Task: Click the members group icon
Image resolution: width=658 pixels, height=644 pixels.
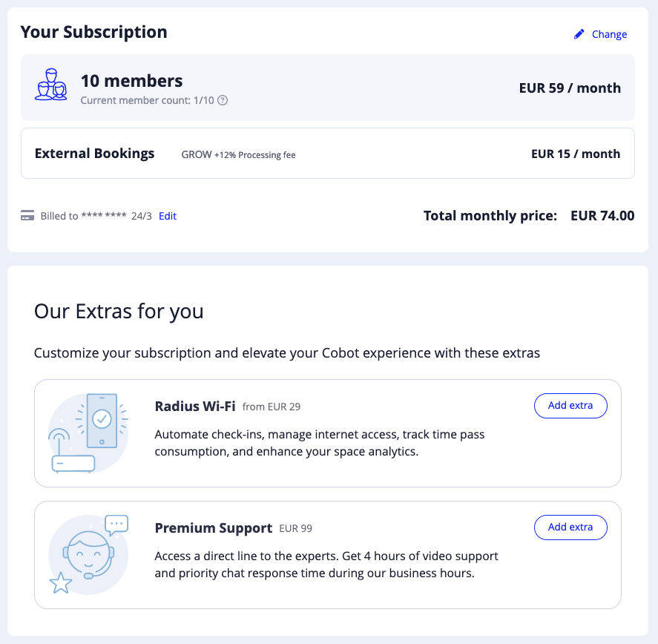Action: [51, 85]
